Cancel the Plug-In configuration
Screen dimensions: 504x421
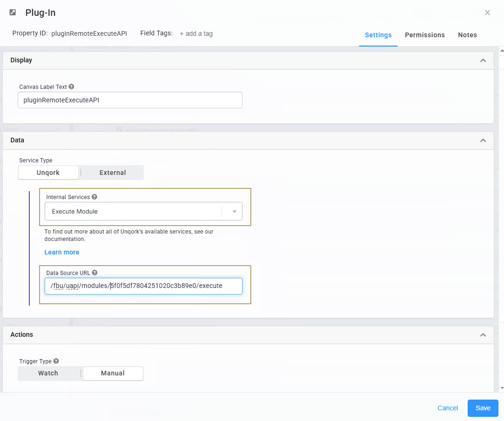pos(447,408)
